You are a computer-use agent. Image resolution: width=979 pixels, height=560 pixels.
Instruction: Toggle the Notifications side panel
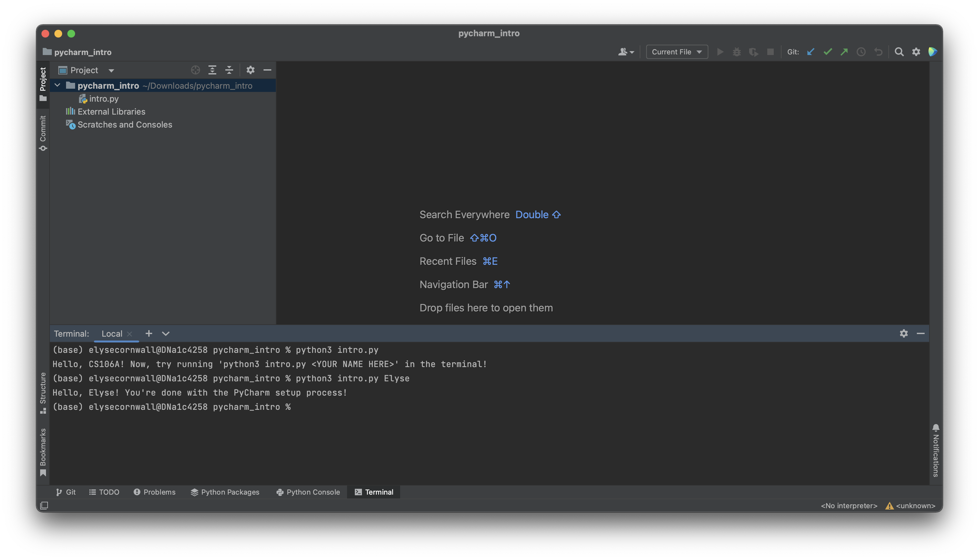(936, 450)
